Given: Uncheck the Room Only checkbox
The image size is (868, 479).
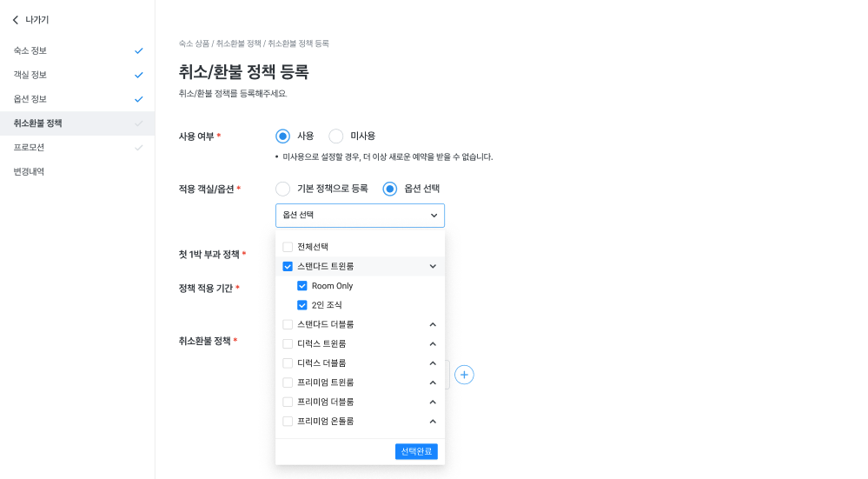Looking at the screenshot, I should point(302,286).
